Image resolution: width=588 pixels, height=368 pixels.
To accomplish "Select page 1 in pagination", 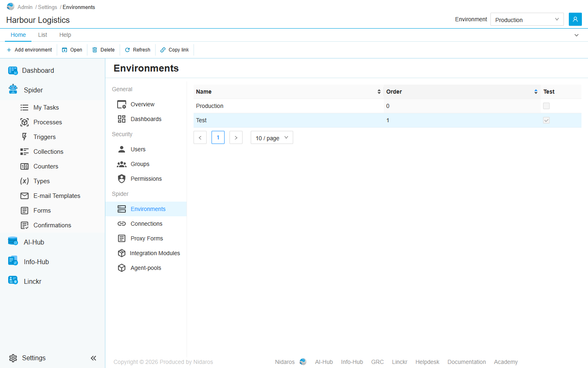I will [218, 137].
